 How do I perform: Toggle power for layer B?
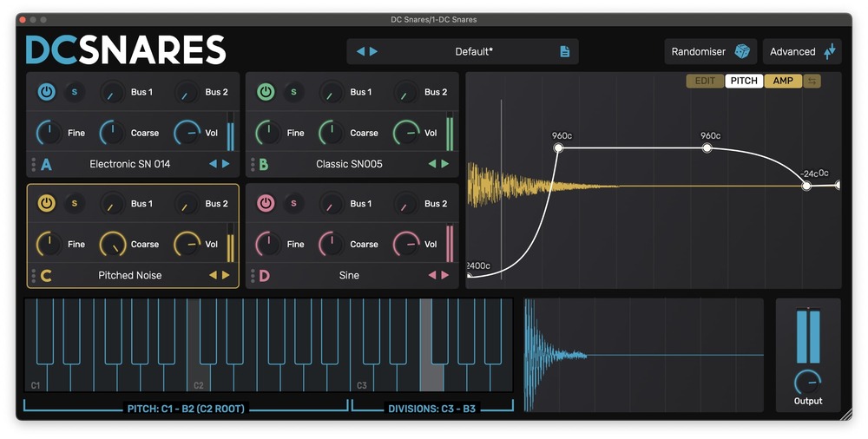266,92
